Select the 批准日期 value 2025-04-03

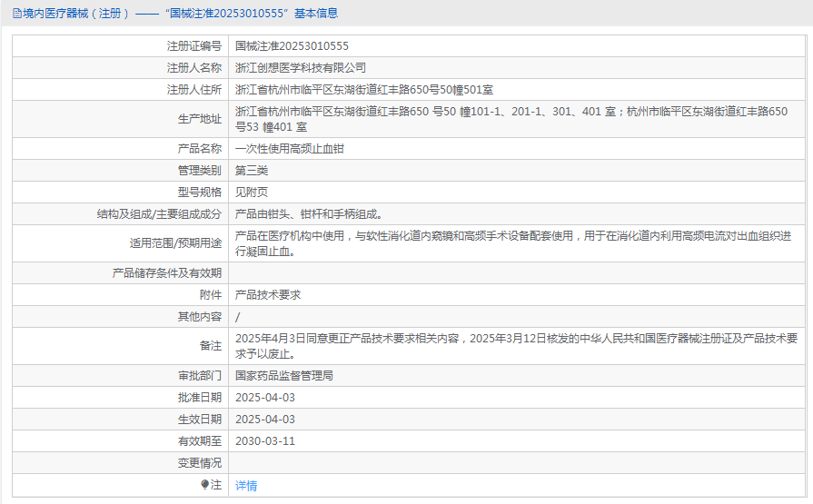click(x=265, y=398)
